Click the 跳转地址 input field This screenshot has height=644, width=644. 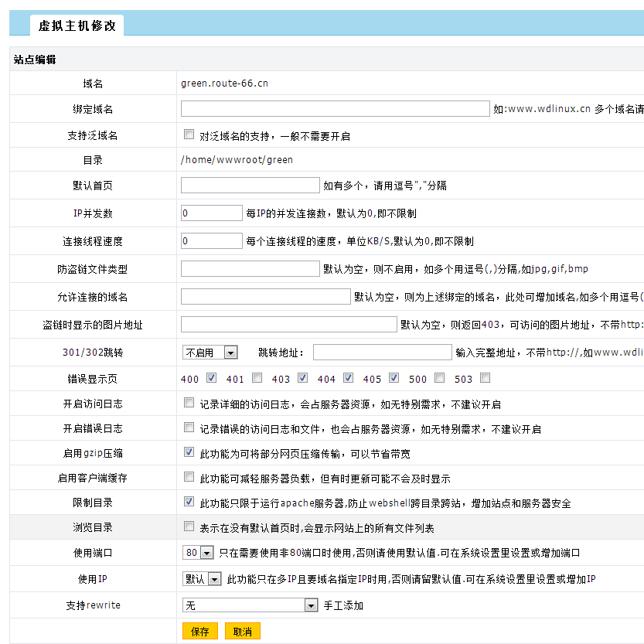pos(383,353)
